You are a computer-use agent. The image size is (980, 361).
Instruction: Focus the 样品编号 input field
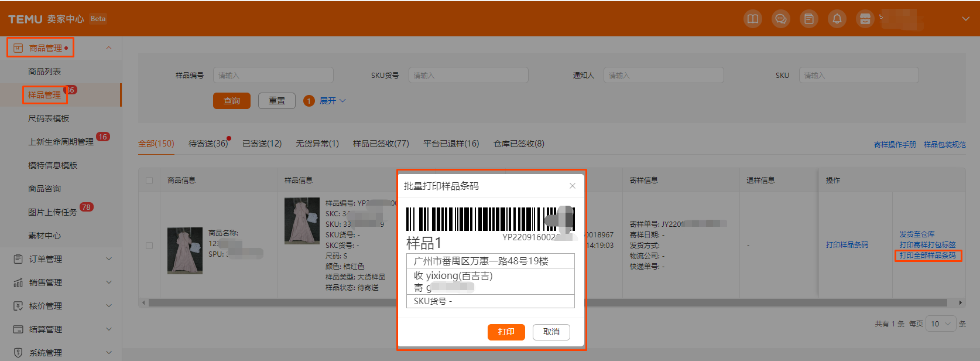click(x=273, y=76)
